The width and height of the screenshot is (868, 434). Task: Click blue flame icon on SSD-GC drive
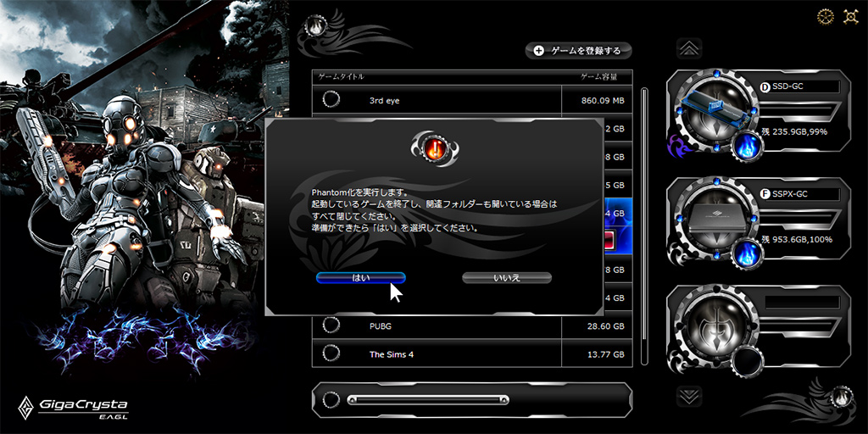(x=748, y=147)
